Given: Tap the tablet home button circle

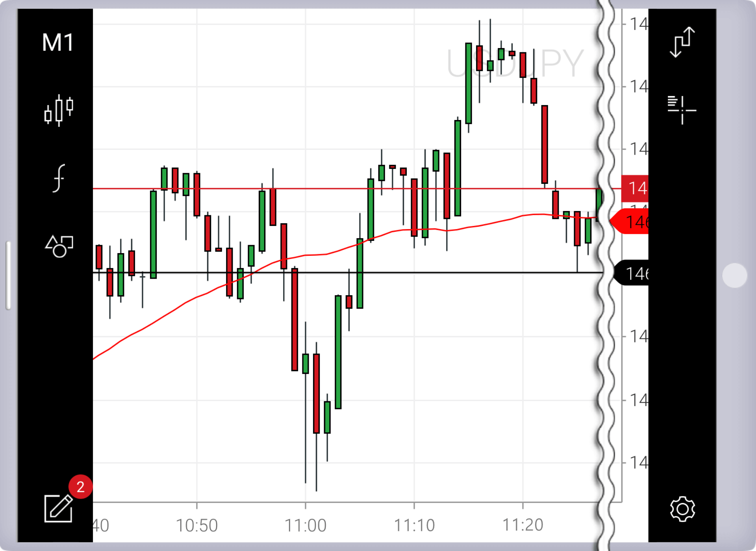Looking at the screenshot, I should point(735,275).
